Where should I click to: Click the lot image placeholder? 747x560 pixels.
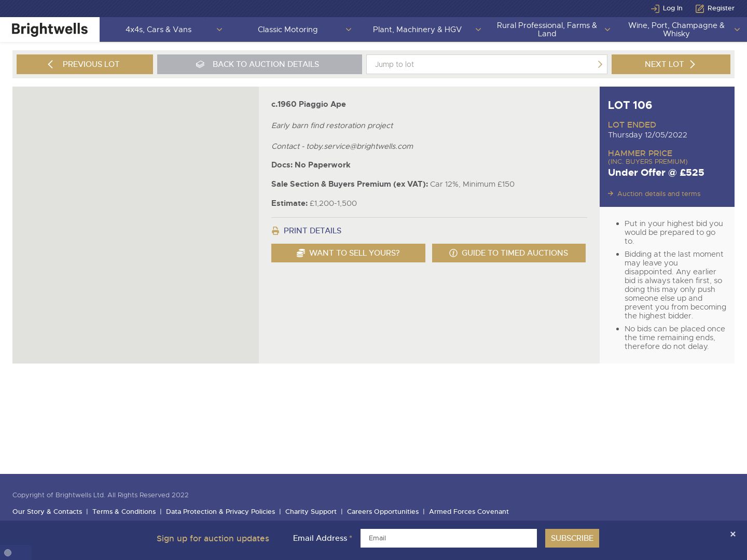click(135, 225)
